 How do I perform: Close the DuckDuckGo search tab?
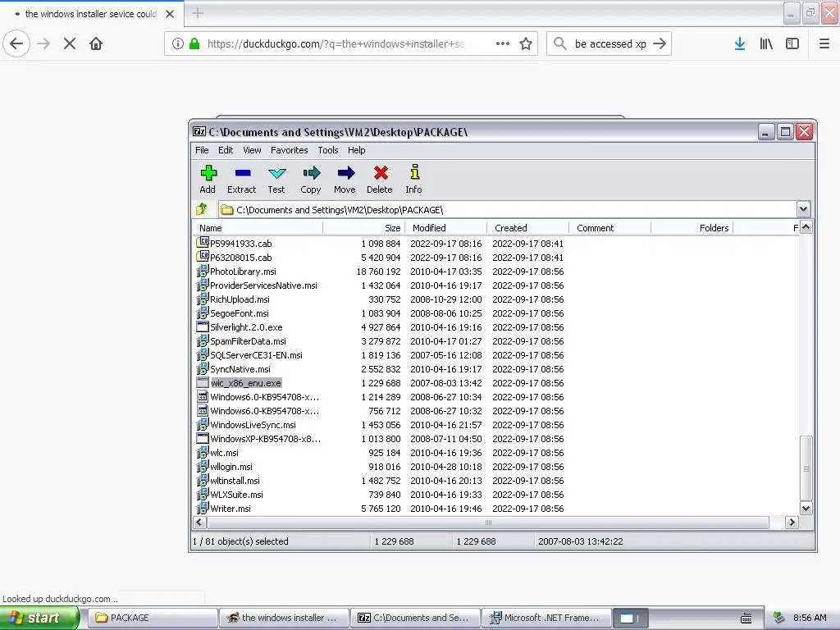[x=170, y=14]
